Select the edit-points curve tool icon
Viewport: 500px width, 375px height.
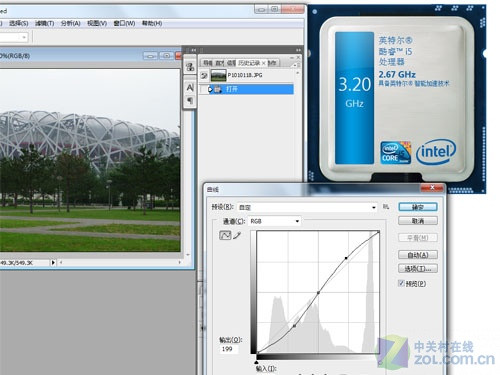(225, 235)
